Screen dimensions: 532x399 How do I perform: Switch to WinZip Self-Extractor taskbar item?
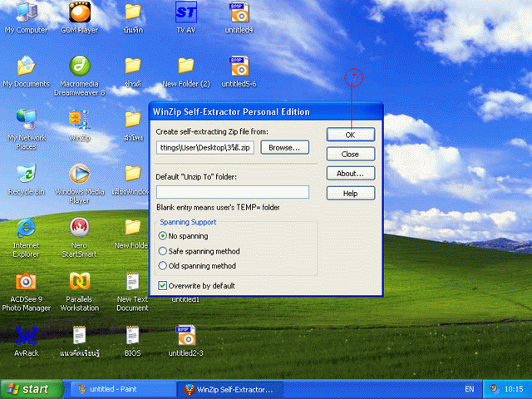[230, 389]
